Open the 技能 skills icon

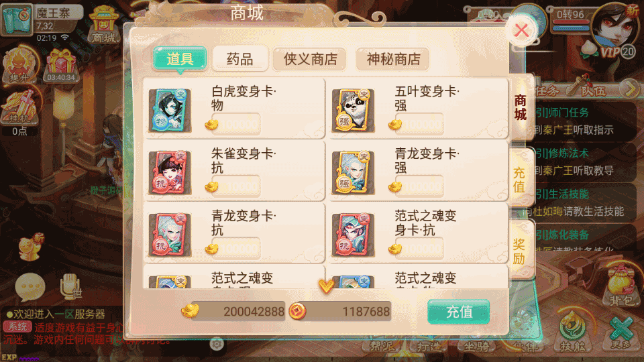[572, 333]
